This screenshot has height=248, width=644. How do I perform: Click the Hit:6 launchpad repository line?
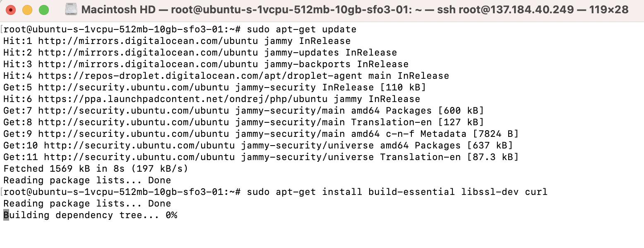coord(207,99)
